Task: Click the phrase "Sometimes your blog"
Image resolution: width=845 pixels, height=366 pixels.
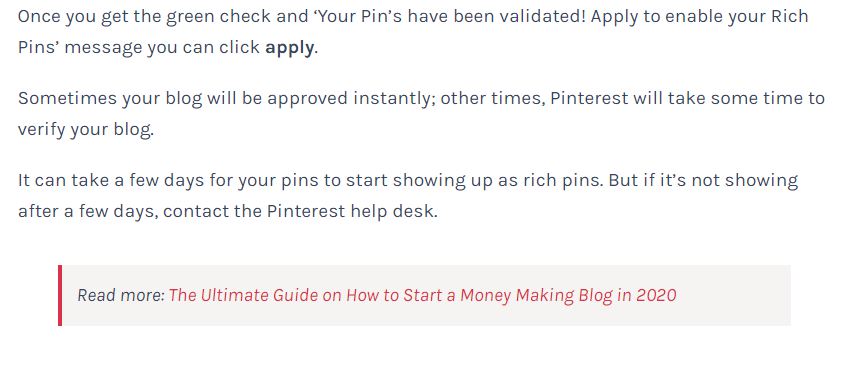Action: tap(110, 99)
